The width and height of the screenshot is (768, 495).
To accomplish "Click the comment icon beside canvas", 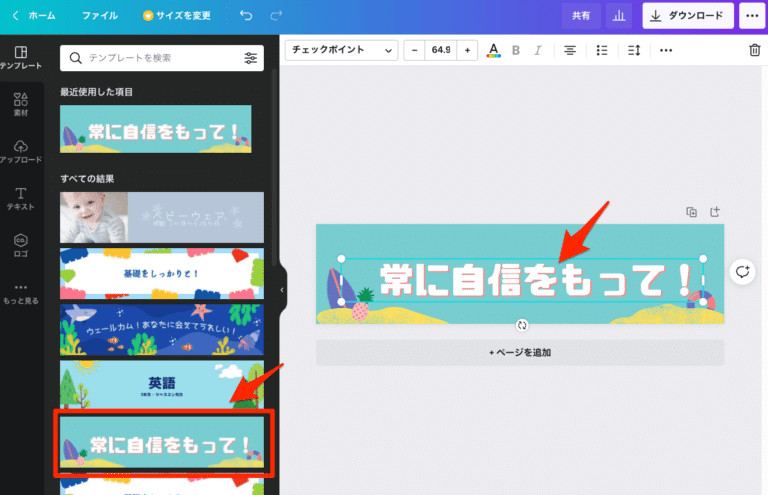I will coord(743,272).
